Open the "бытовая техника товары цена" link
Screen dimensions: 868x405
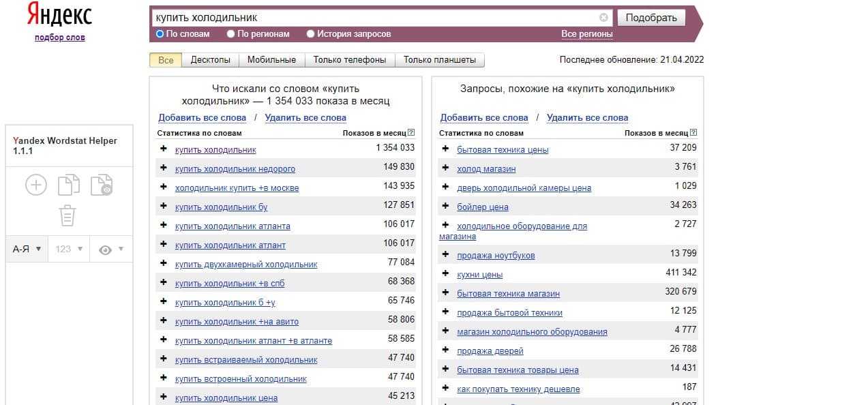tap(518, 370)
